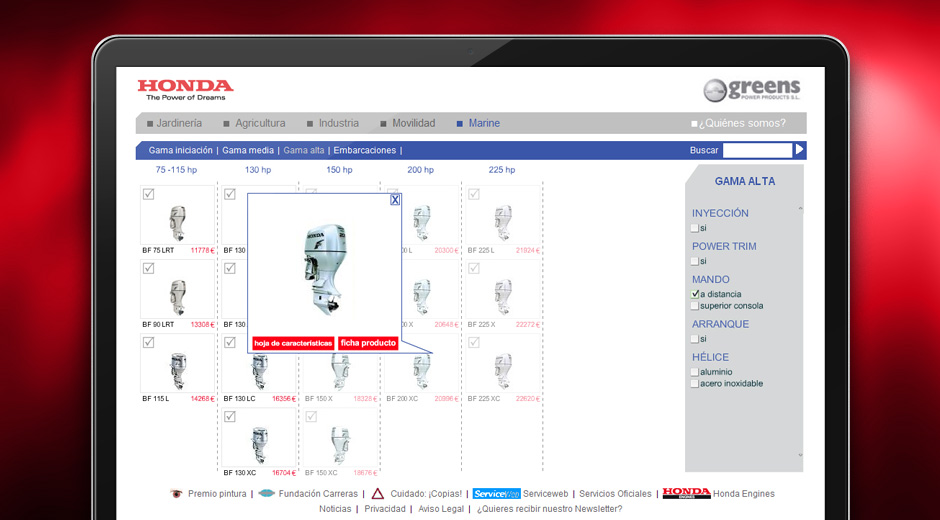
Task: Click the 22620 € price of BF 225 XC
Action: tap(528, 398)
